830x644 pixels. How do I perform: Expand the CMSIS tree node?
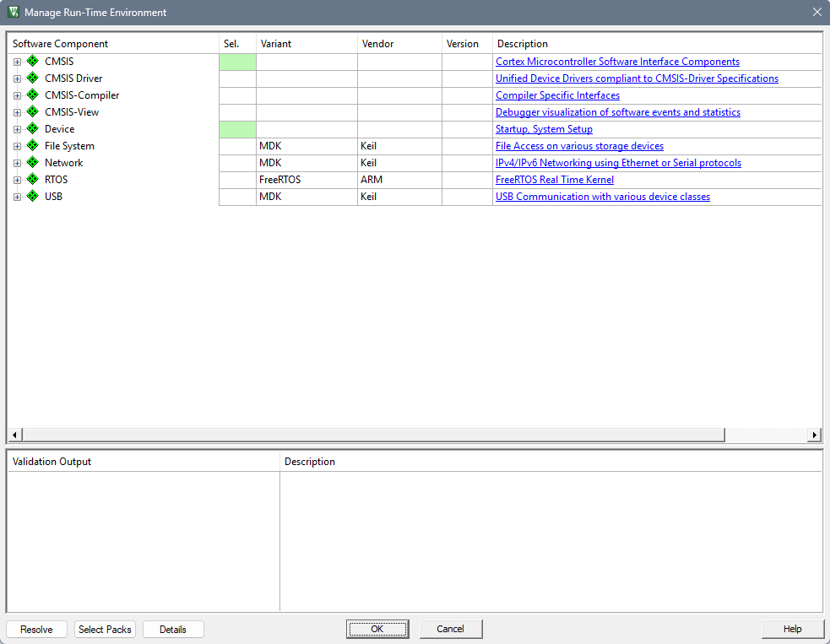(18, 62)
